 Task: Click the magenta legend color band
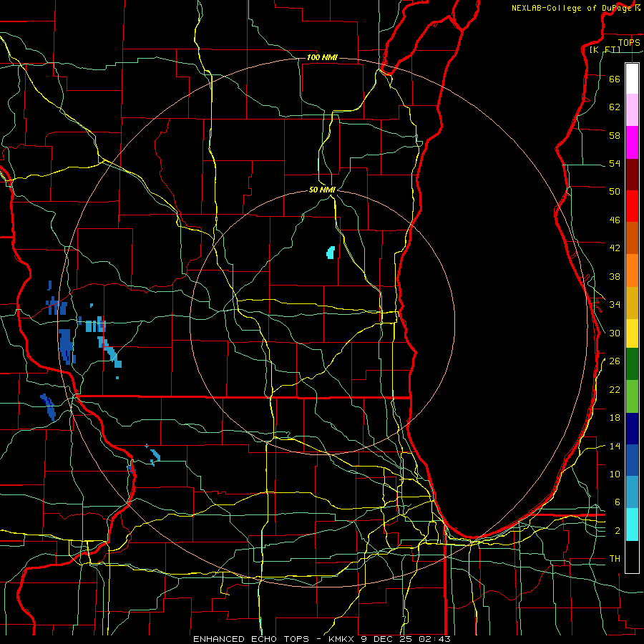point(632,142)
